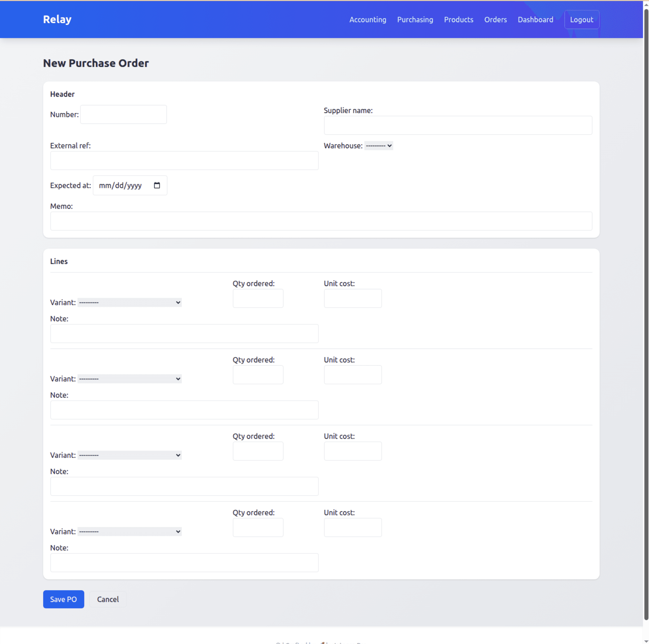Click the Save PO button

tap(63, 599)
